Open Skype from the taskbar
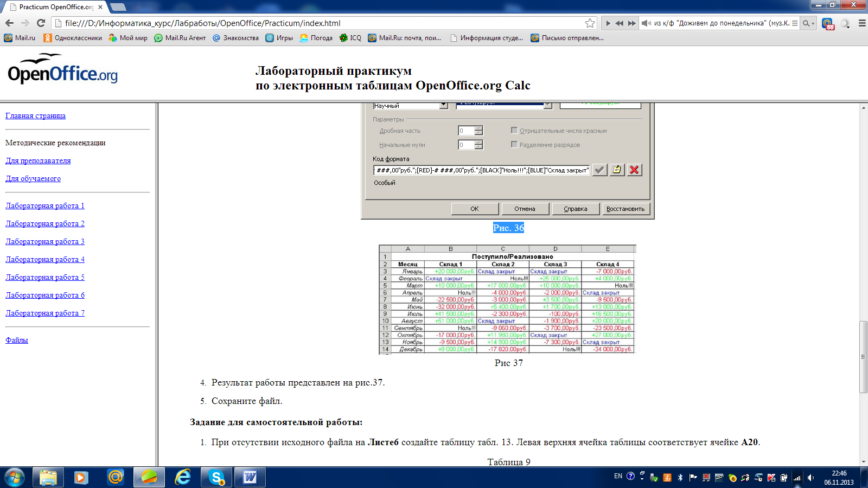Viewport: 868px width, 488px height. 216,477
